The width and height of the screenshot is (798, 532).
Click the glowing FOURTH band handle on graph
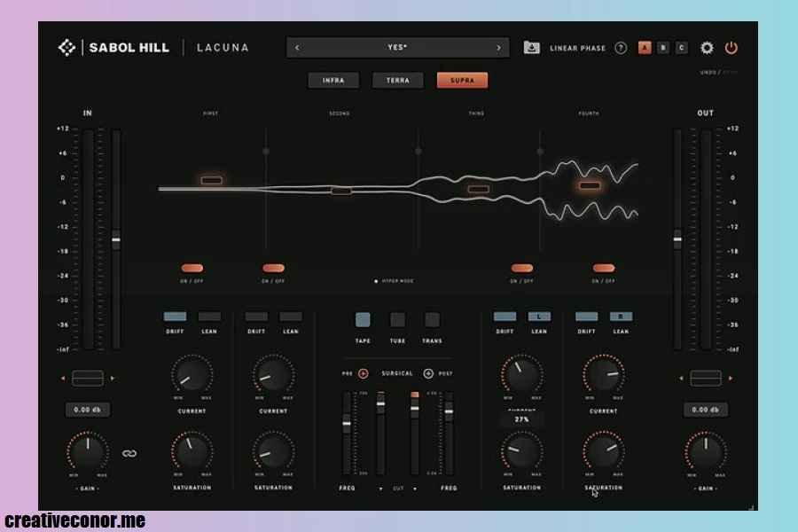(590, 186)
